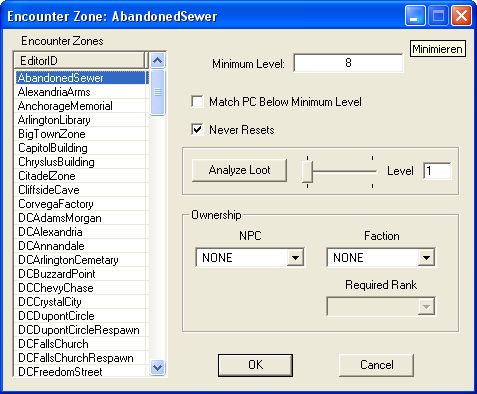The width and height of the screenshot is (477, 394).
Task: Select the DCBuzzardPoint zone
Action: pyautogui.click(x=81, y=274)
